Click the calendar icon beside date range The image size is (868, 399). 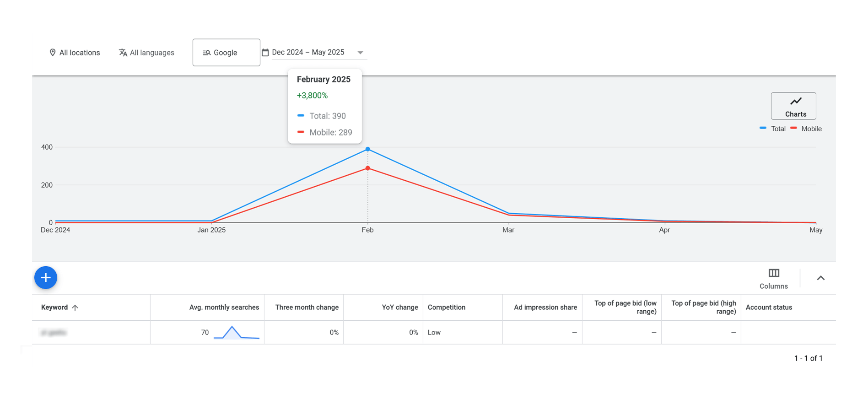(265, 53)
